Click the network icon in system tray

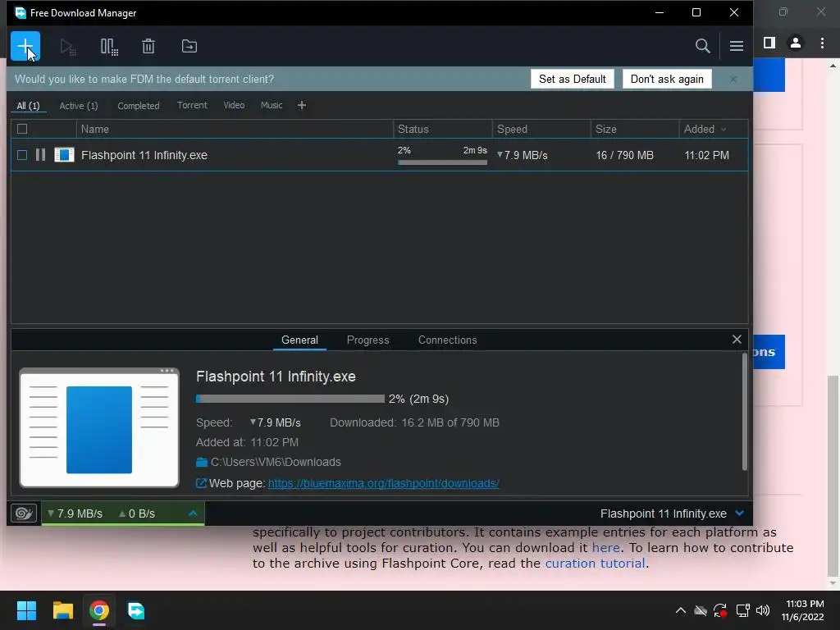pyautogui.click(x=742, y=610)
